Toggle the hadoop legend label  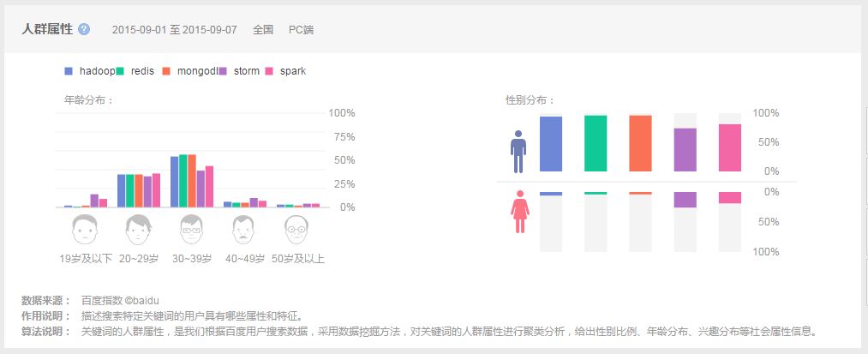pos(97,71)
